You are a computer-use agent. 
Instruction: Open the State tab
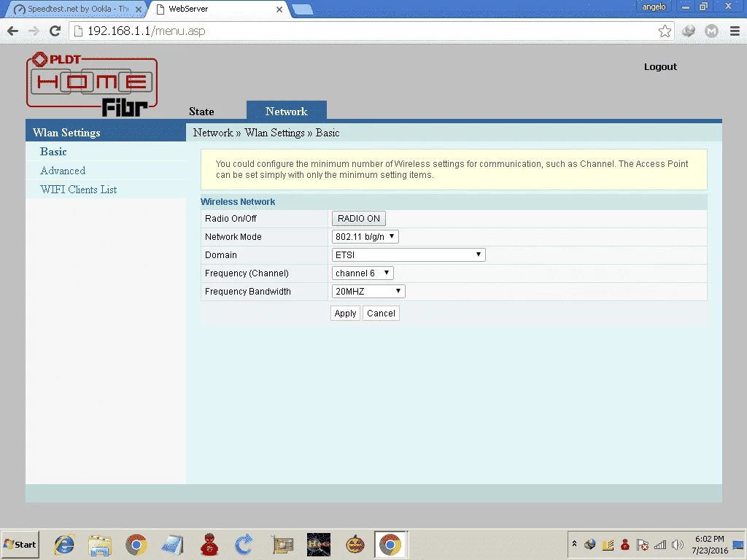(201, 112)
